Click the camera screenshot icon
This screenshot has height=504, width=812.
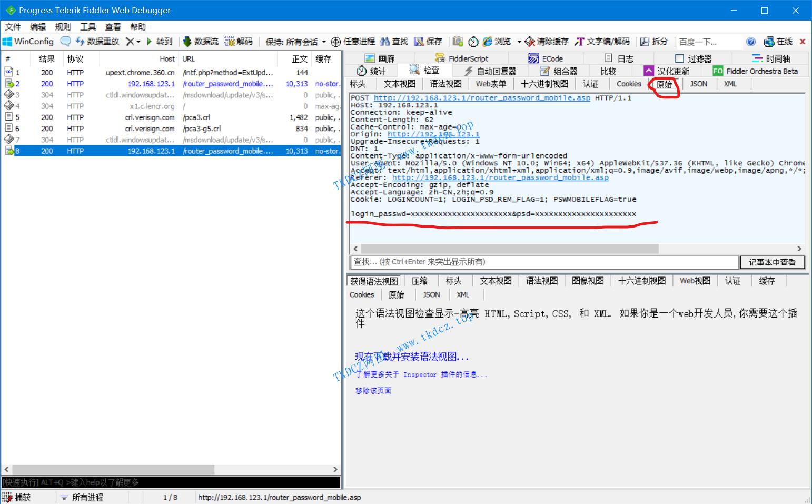(458, 42)
